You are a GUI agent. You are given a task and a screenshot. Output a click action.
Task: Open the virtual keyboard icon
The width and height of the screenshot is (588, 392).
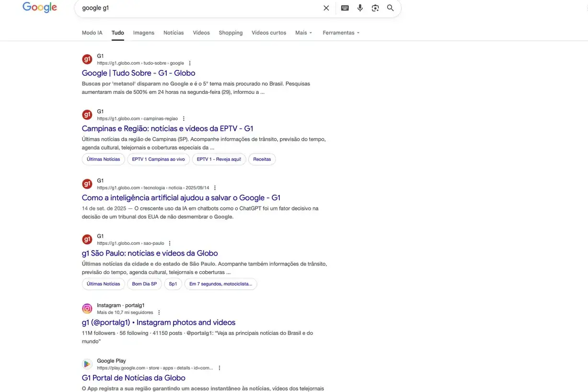tap(345, 8)
